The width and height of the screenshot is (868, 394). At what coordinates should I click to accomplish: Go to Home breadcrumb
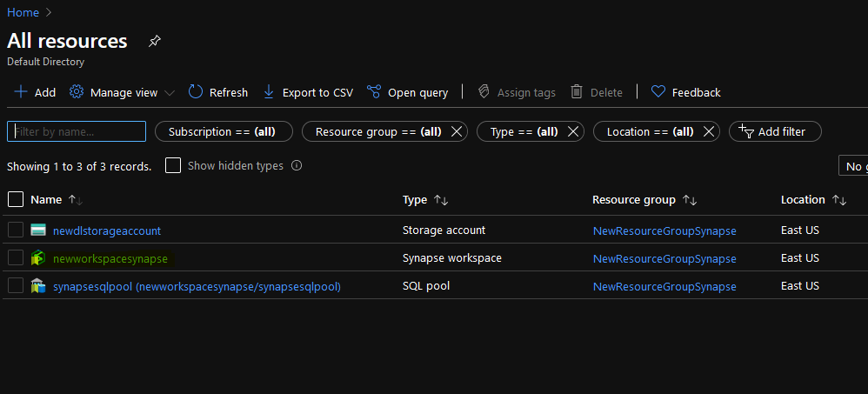[23, 12]
